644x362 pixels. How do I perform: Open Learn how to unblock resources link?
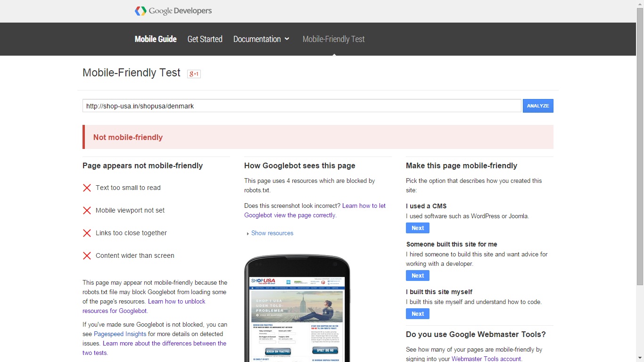click(x=144, y=306)
